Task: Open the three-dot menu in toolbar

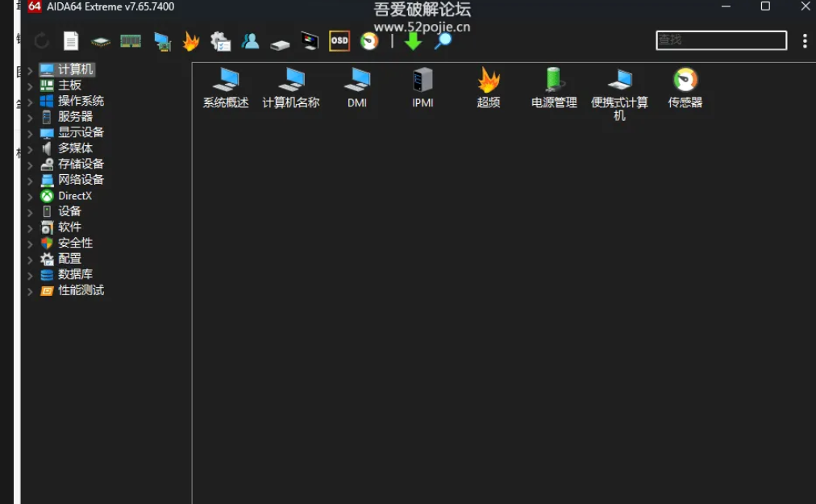Action: 805,40
